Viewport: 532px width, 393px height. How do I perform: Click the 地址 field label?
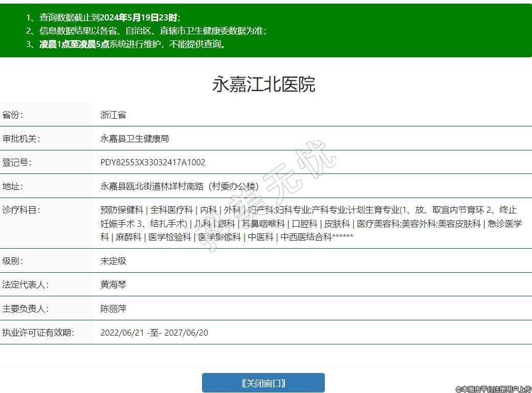tap(13, 186)
